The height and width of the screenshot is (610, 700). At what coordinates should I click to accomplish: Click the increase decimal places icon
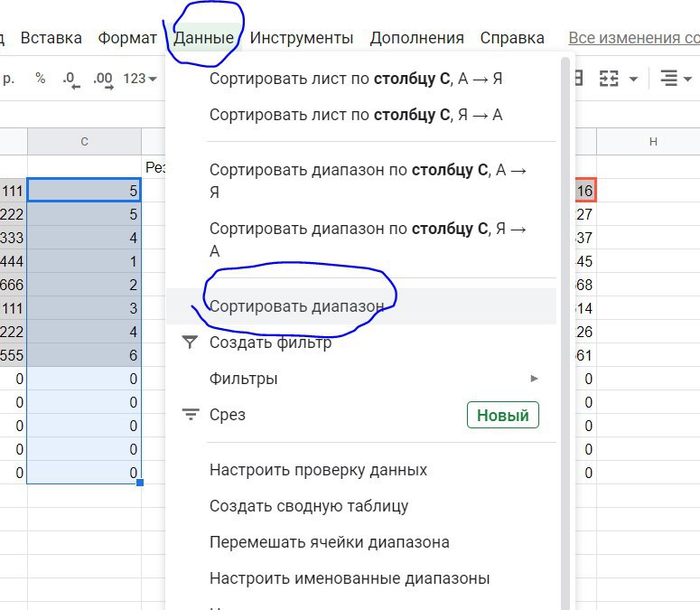click(x=104, y=79)
